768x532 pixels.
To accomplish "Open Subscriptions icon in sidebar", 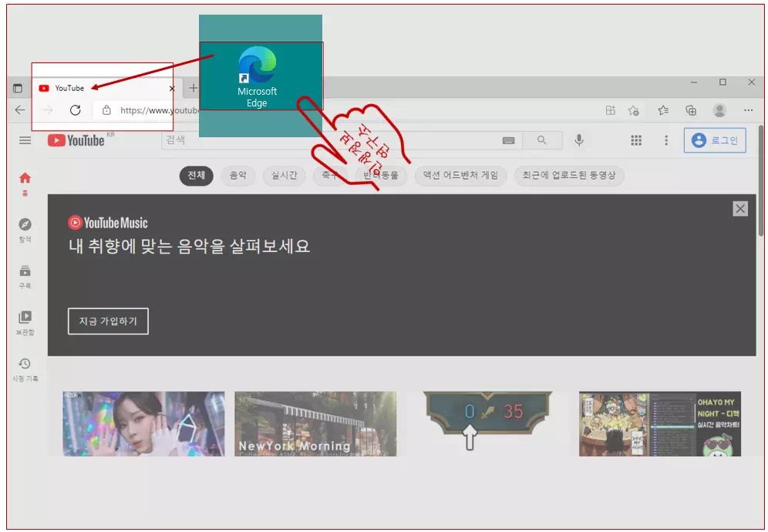I will 25,276.
